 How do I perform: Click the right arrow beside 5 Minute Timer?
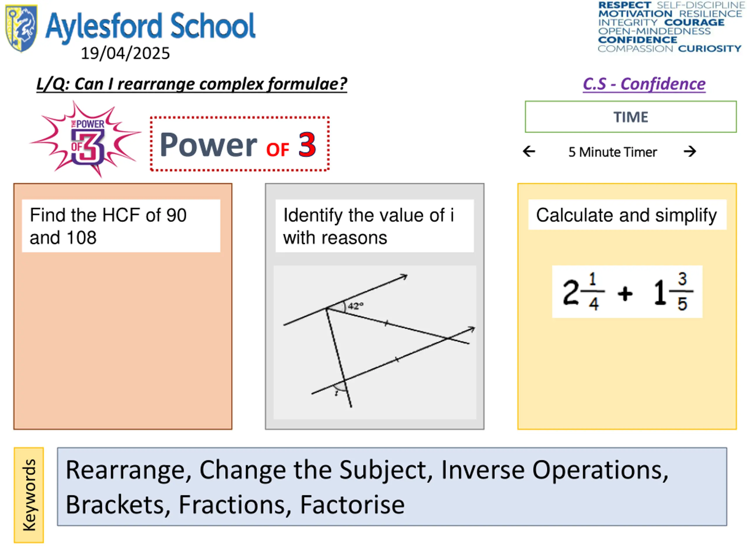(690, 151)
